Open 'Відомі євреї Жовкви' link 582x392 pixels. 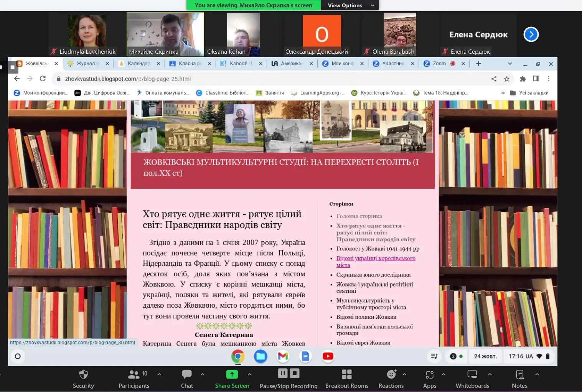[x=363, y=343]
